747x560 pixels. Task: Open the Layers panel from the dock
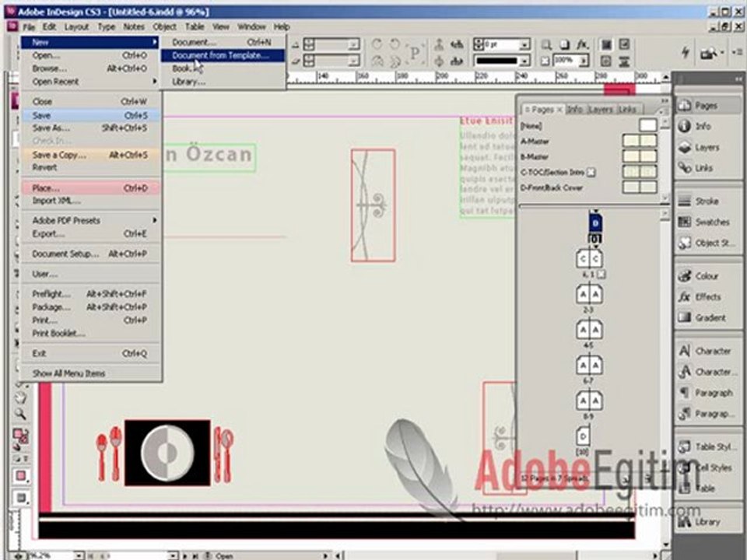707,147
